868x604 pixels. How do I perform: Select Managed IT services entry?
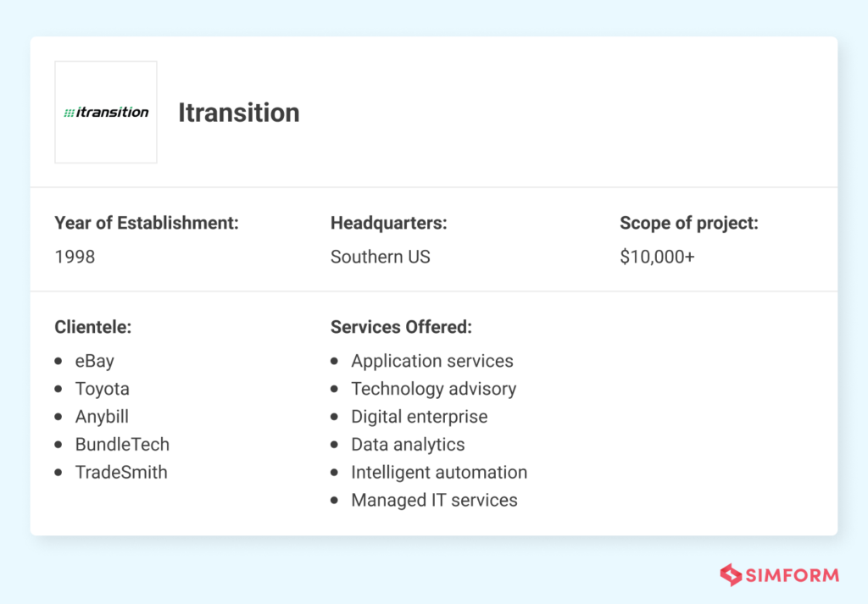434,501
